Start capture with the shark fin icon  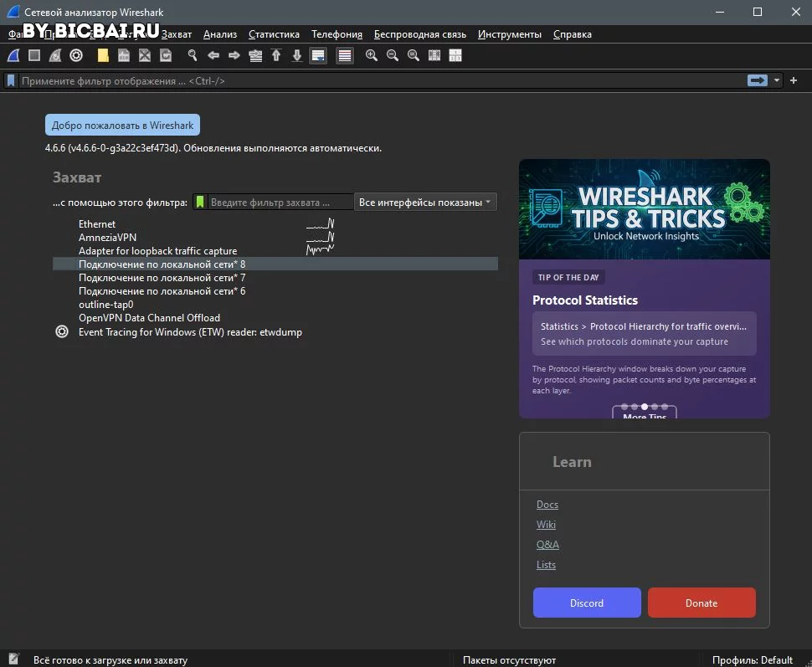point(13,55)
